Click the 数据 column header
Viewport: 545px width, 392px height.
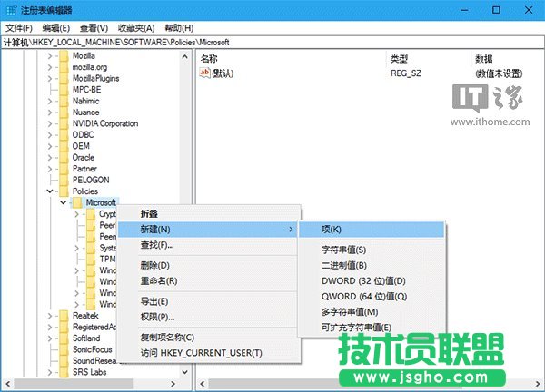point(508,59)
